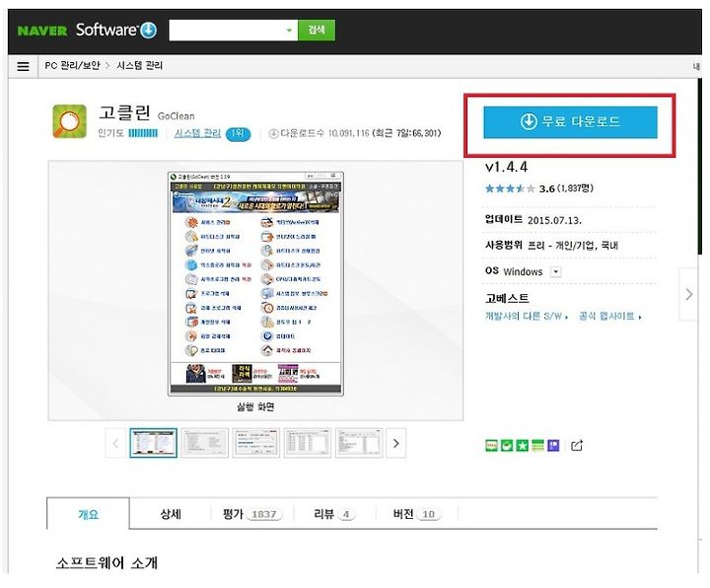Share via the purple square icon

553,445
